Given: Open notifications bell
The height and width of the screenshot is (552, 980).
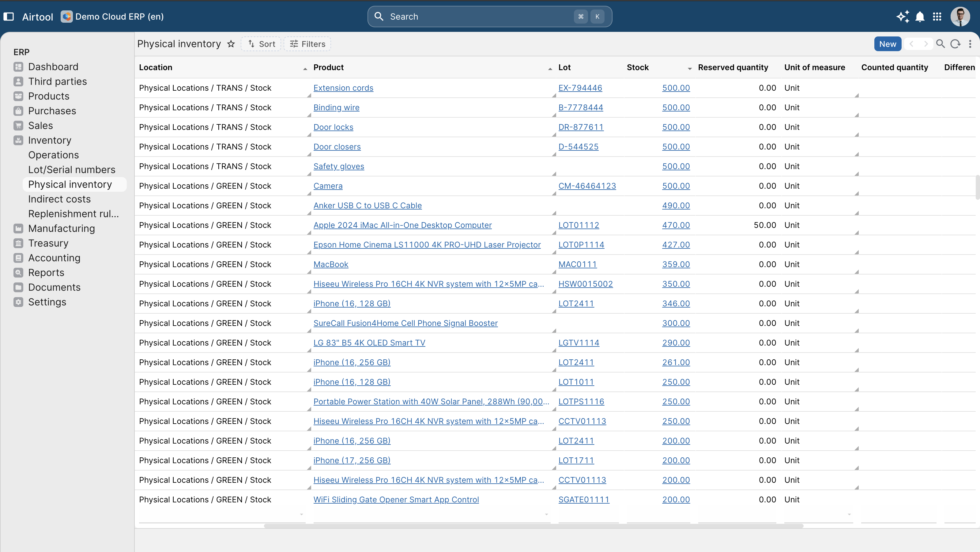Looking at the screenshot, I should pos(920,16).
